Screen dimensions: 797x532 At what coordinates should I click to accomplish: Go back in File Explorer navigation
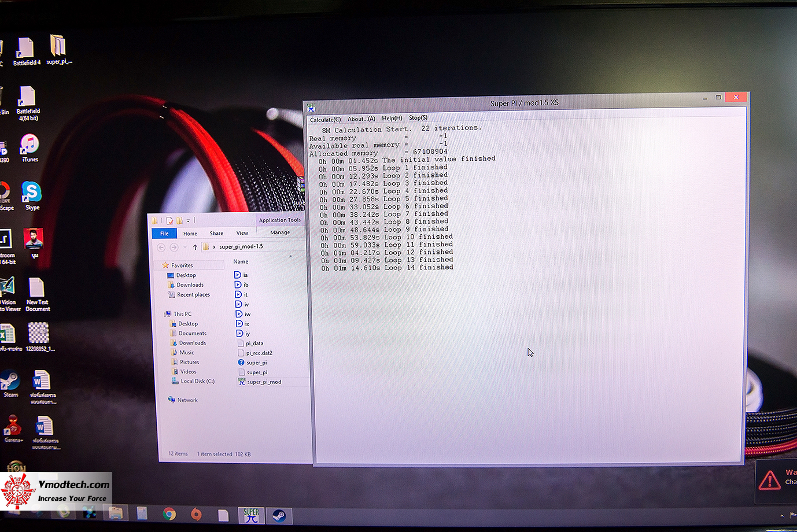pos(161,247)
